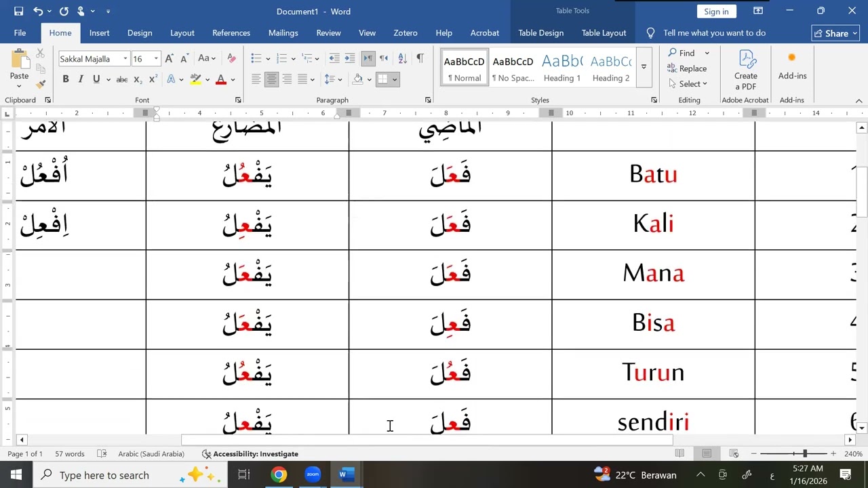Open Chrome from the taskbar

coord(279,474)
